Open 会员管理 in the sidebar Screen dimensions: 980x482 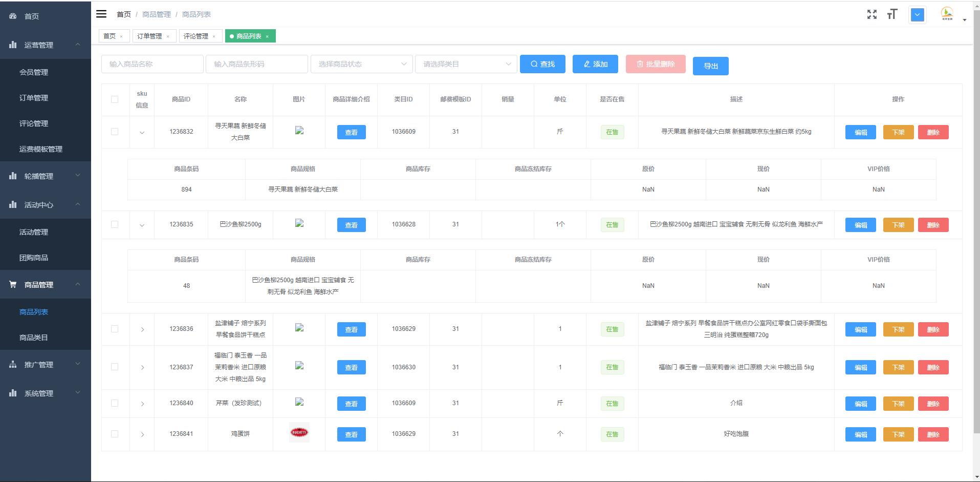click(46, 72)
